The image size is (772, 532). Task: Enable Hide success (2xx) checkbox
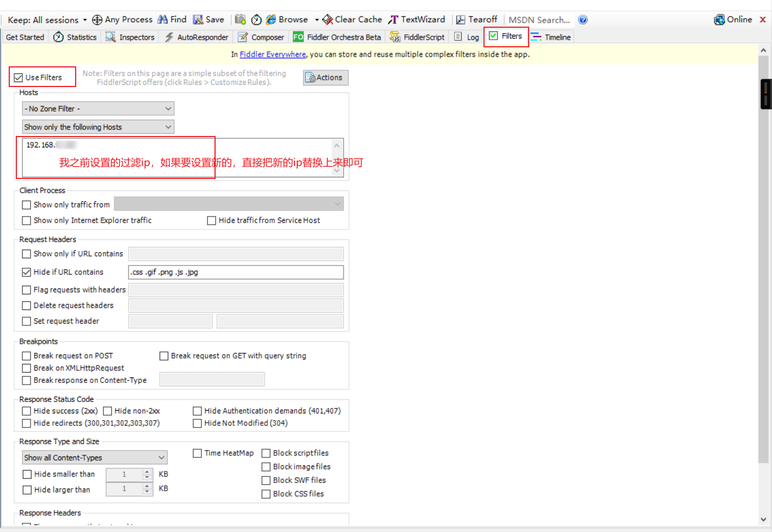click(27, 411)
